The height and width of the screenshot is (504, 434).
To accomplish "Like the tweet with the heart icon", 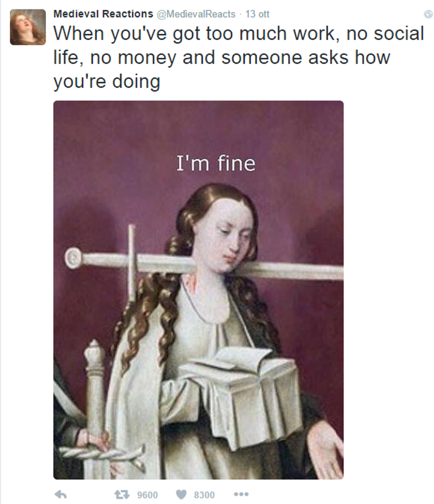I will (x=181, y=494).
